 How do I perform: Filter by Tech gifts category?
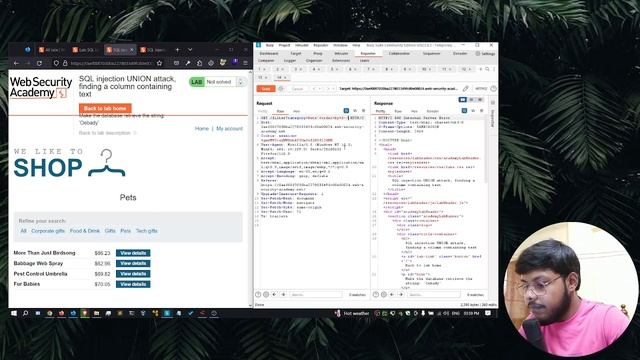click(147, 231)
